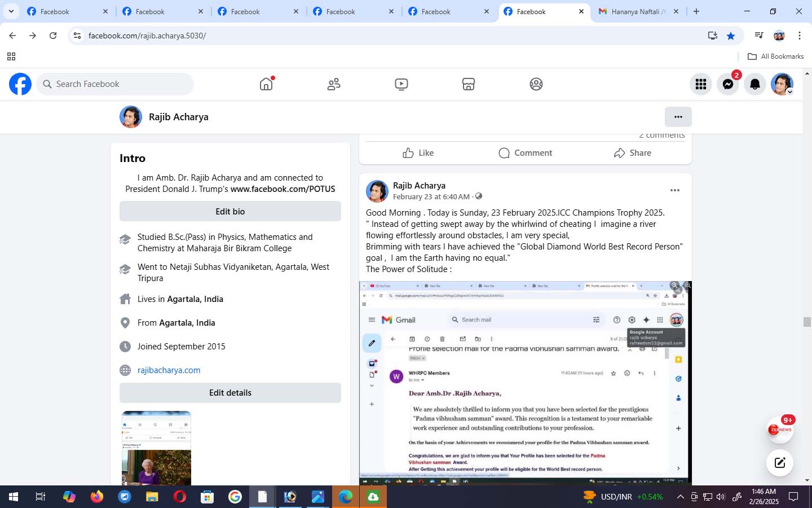Screen dimensions: 812x508
Task: Open the rajibacharya.com link
Action: pos(169,370)
